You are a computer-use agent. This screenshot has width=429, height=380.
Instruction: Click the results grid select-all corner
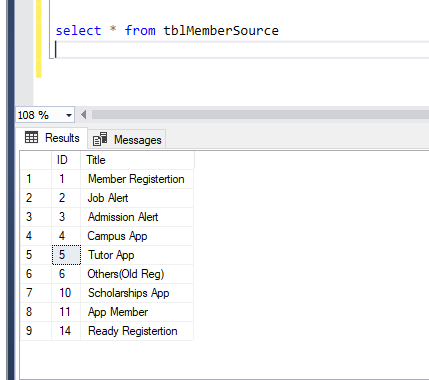[x=36, y=160]
